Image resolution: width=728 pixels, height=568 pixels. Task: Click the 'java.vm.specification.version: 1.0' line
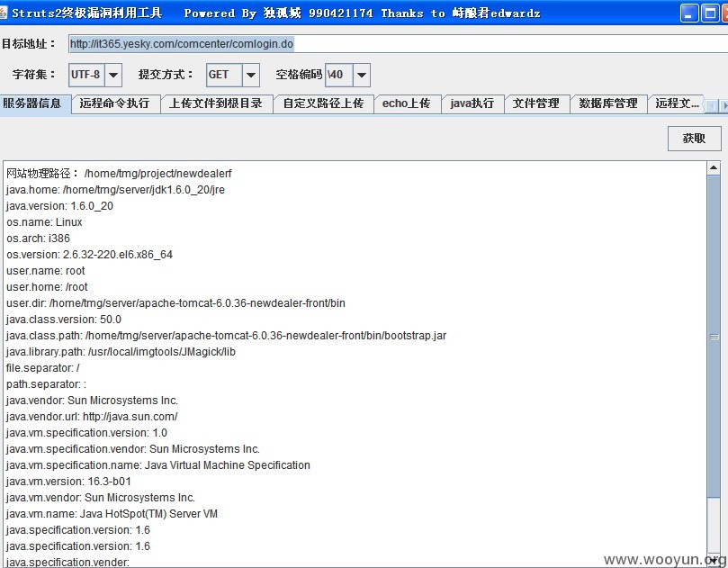[86, 433]
